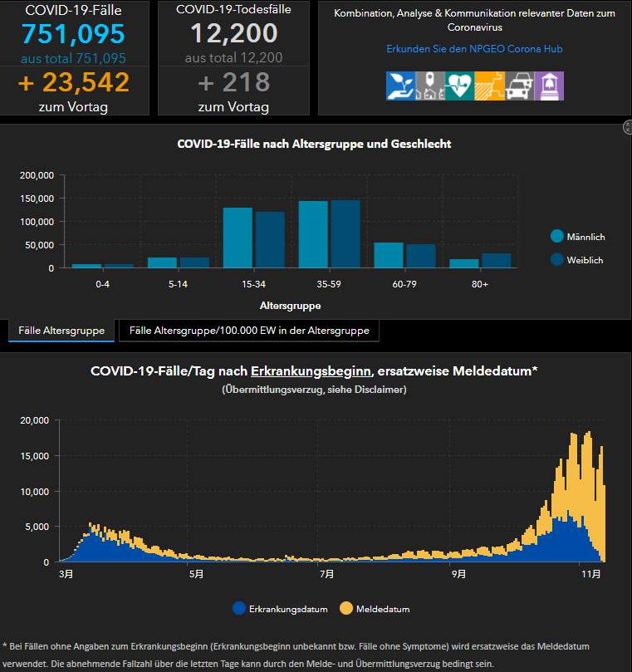Viewport: 632px width, 672px height.
Task: Click the purple bell tower icon
Action: 549,86
